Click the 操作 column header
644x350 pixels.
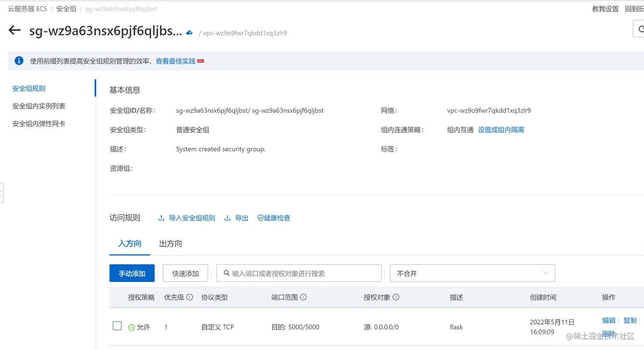pyautogui.click(x=609, y=297)
